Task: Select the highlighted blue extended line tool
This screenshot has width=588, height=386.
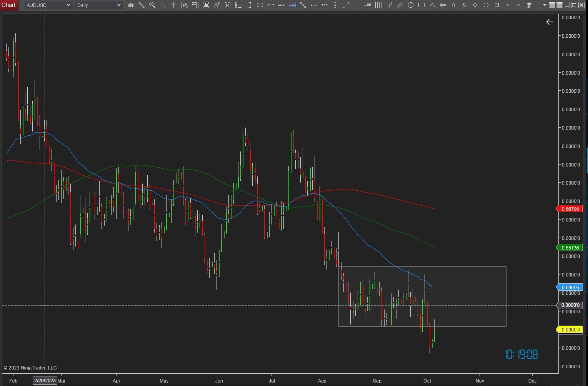Action: pos(292,5)
